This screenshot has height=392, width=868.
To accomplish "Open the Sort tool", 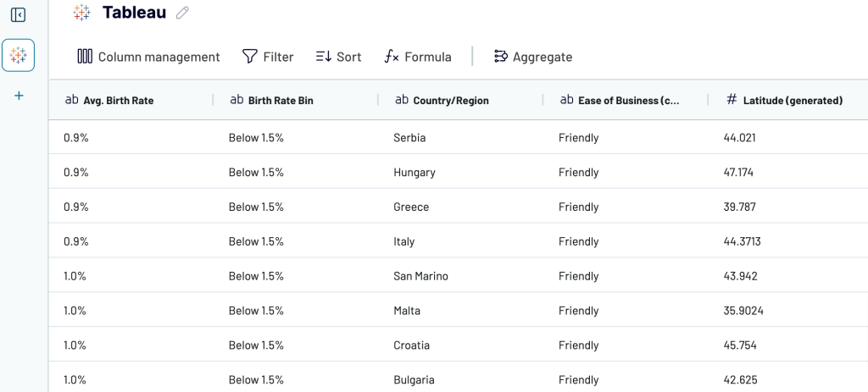I will pyautogui.click(x=338, y=57).
